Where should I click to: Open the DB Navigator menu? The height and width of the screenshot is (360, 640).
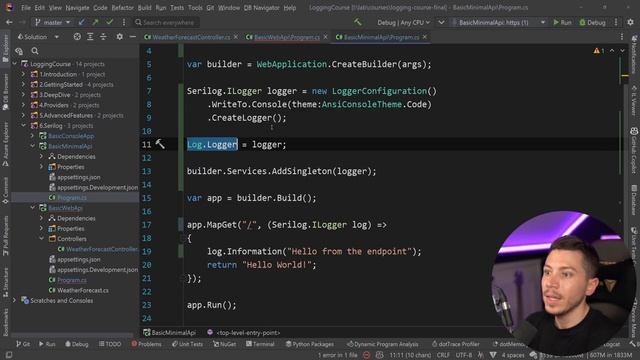point(261,8)
